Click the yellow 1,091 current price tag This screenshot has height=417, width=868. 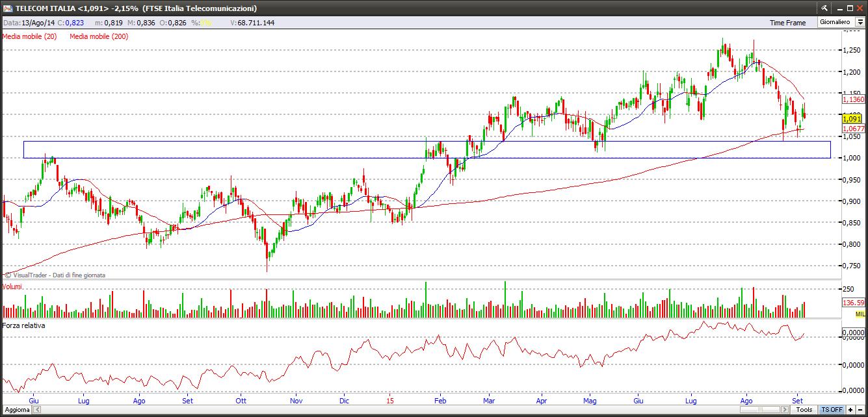[852, 119]
